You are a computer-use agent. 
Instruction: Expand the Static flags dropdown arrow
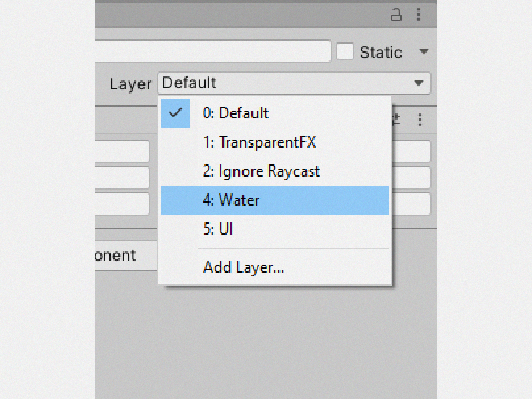click(x=424, y=52)
